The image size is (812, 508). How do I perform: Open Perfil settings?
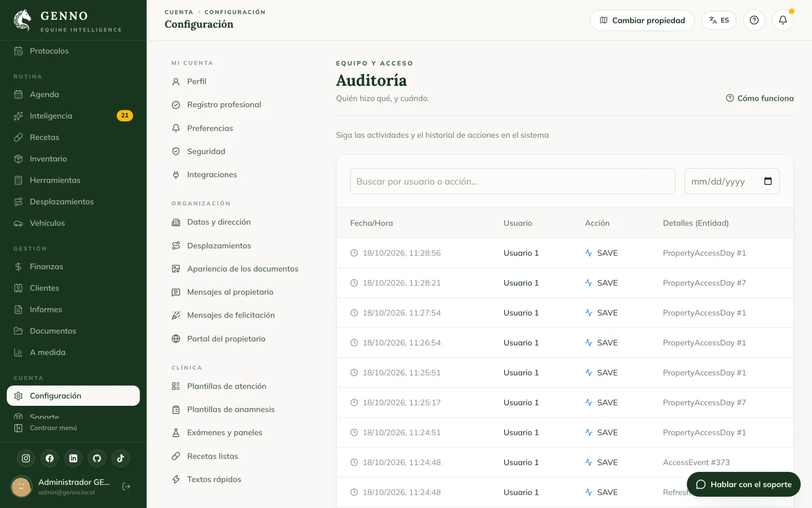point(189,81)
